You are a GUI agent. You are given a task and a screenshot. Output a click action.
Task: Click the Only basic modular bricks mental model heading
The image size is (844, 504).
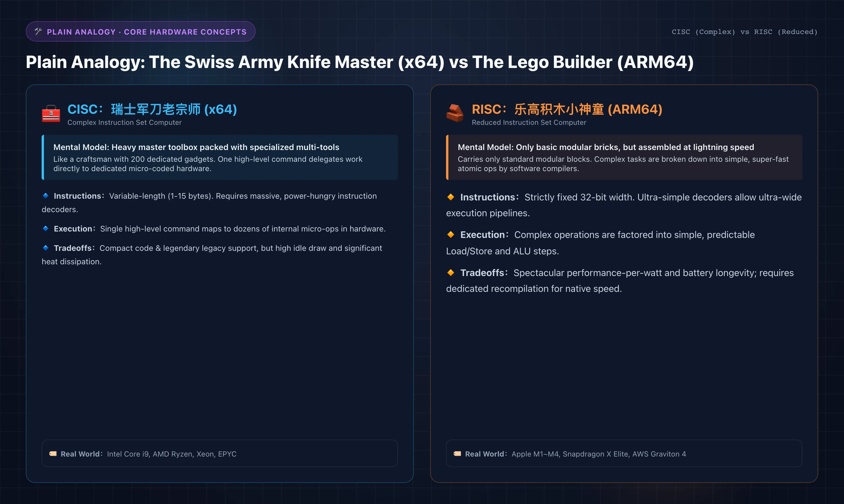coord(605,147)
